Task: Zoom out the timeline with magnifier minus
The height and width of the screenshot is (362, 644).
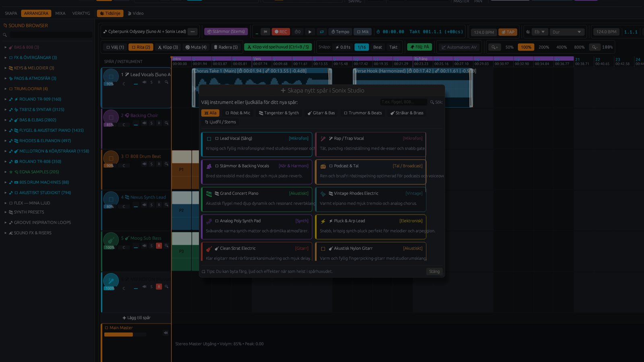Action: pyautogui.click(x=594, y=47)
